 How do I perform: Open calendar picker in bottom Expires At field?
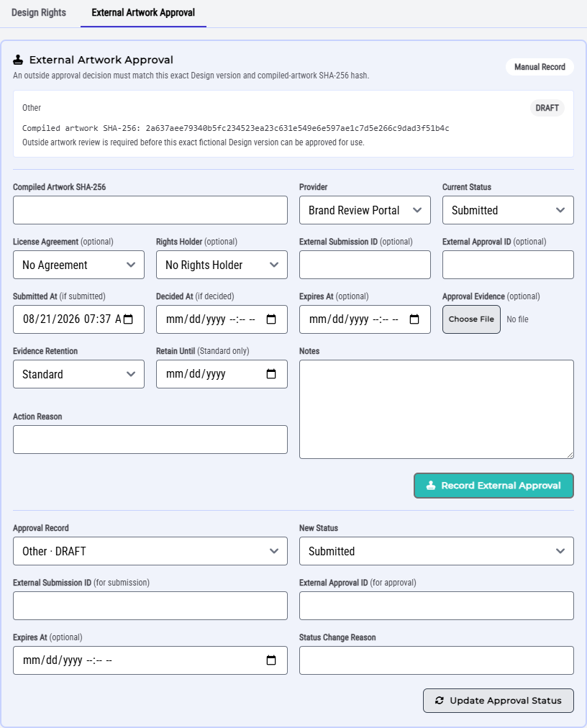(271, 660)
